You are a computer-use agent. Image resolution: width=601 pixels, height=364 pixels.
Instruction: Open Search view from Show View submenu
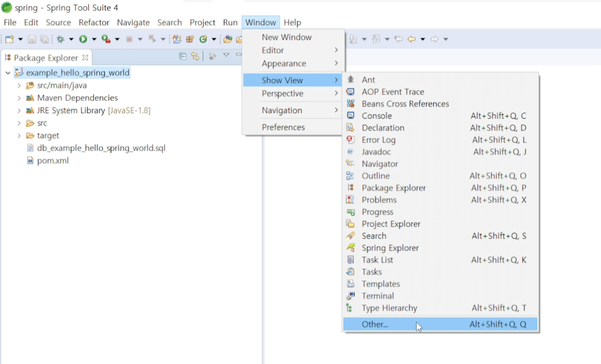click(x=441, y=236)
